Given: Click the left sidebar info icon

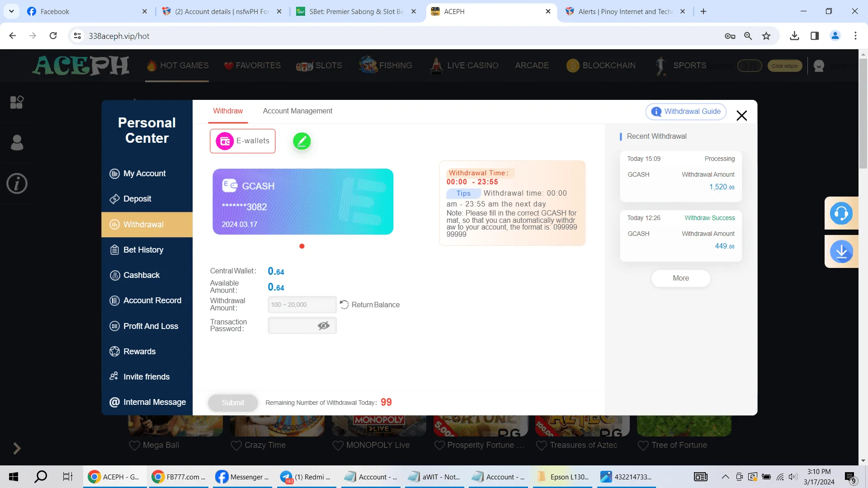Looking at the screenshot, I should click(x=17, y=183).
